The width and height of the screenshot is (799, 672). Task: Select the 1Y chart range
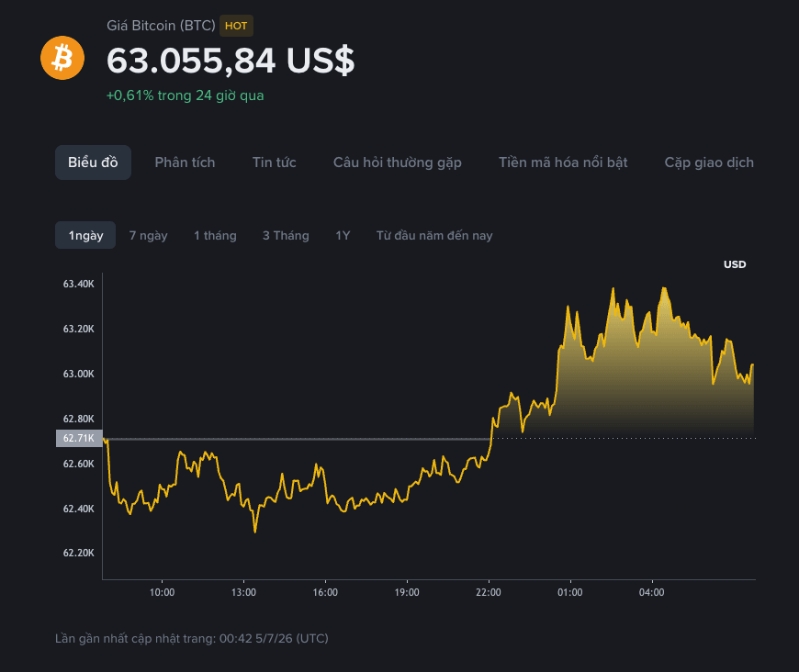[x=343, y=235]
